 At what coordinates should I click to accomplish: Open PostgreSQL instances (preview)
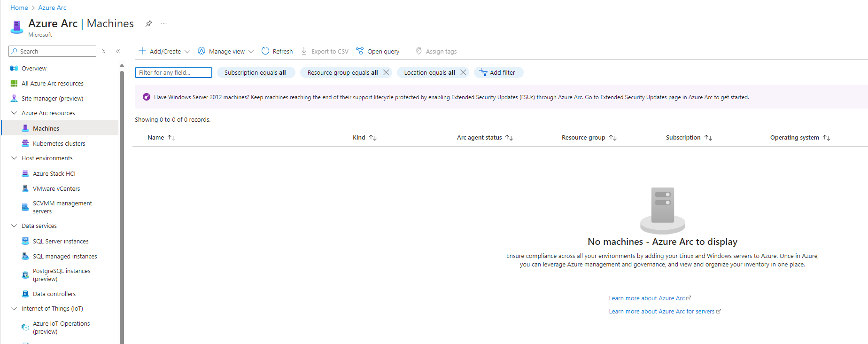click(x=62, y=275)
